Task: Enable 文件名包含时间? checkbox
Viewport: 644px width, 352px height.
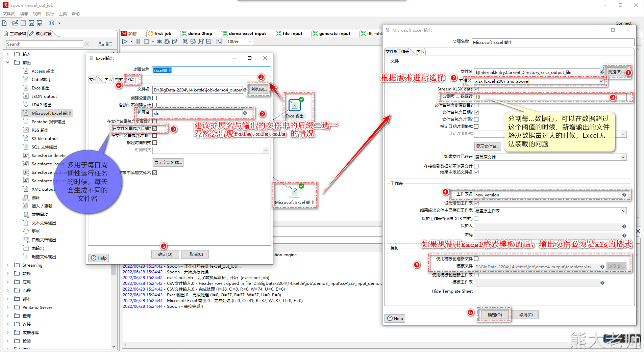Action: [x=476, y=119]
